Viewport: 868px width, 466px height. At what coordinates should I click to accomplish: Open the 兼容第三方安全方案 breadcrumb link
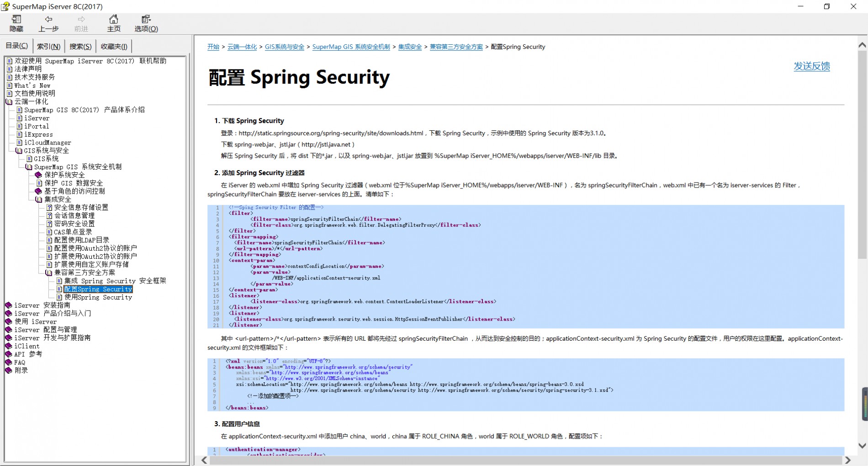point(456,47)
